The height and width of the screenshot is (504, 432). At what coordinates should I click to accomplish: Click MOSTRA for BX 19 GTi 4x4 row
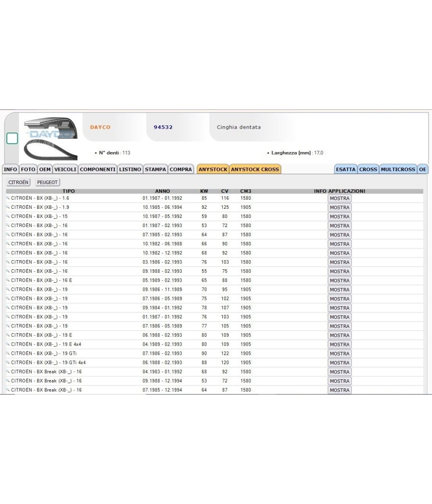pos(339,362)
